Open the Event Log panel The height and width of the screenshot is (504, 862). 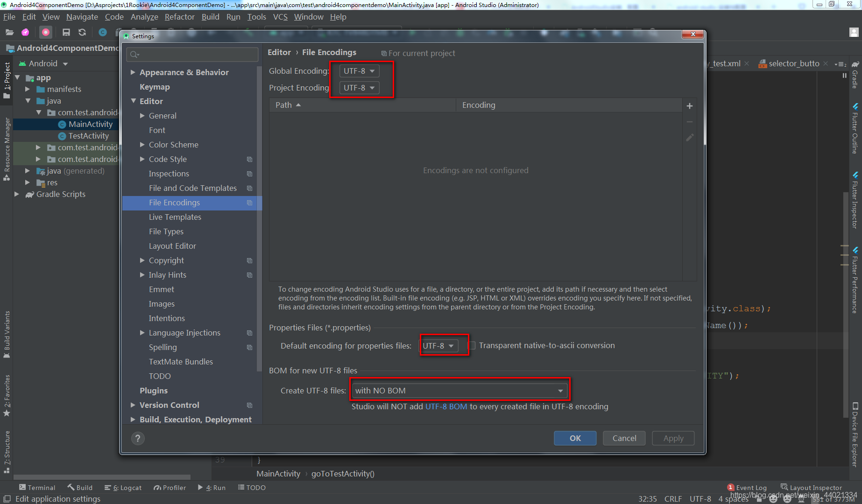pyautogui.click(x=747, y=488)
